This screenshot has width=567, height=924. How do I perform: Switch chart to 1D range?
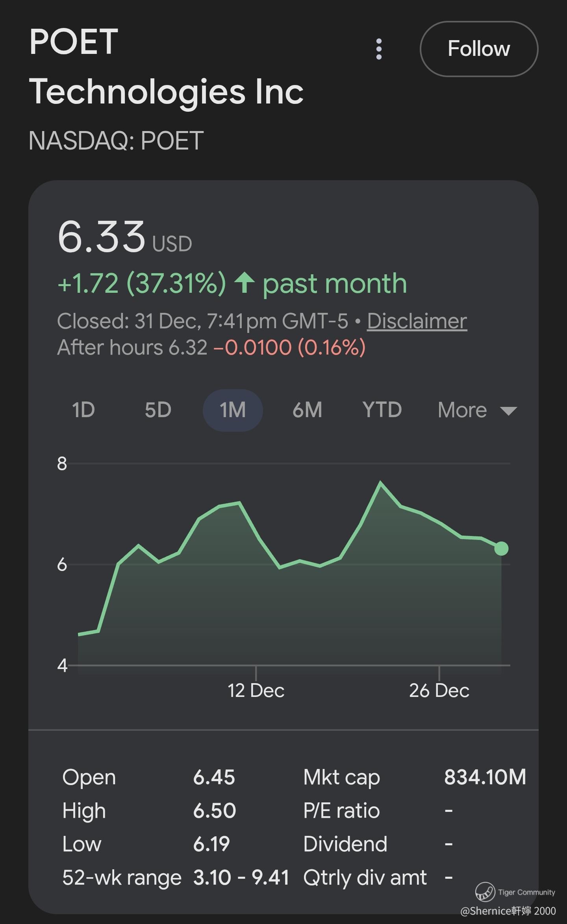[83, 410]
